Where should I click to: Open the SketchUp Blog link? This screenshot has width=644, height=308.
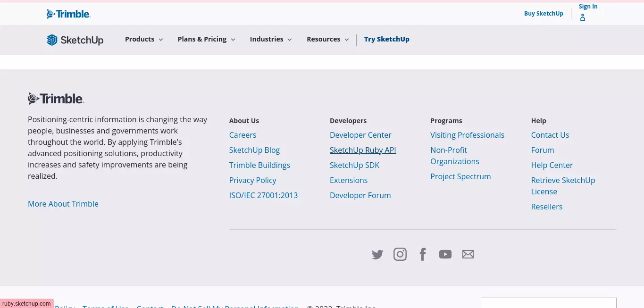[x=254, y=150]
